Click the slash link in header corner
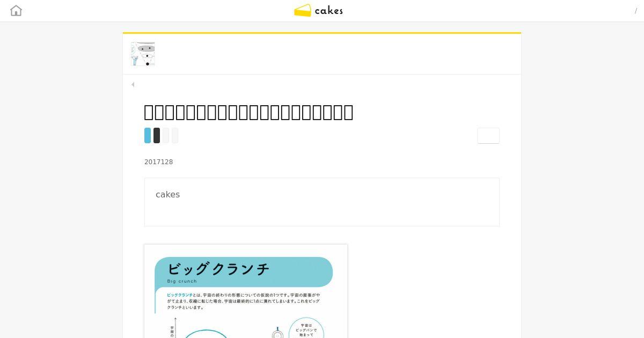644x338 pixels. click(636, 11)
